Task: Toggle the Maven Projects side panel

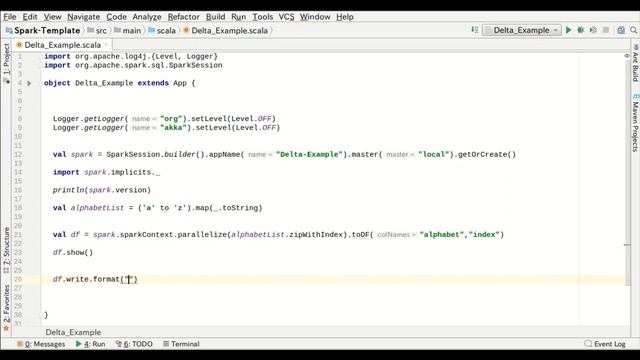Action: [635, 123]
